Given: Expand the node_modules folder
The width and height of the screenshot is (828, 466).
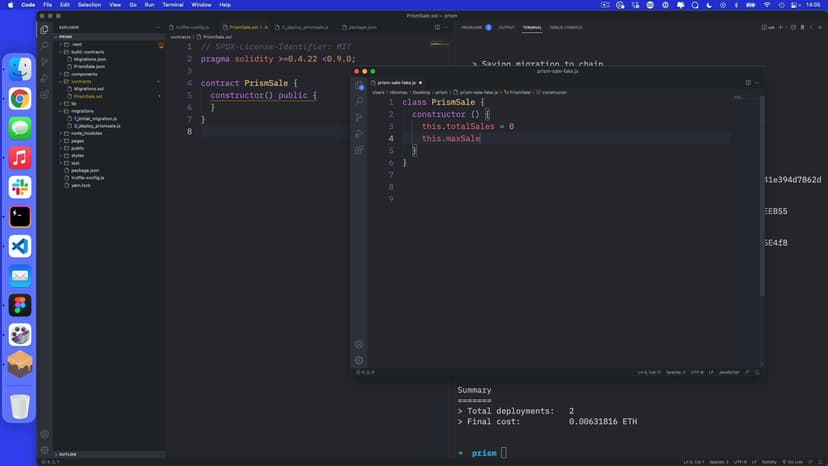Looking at the screenshot, I should click(84, 133).
